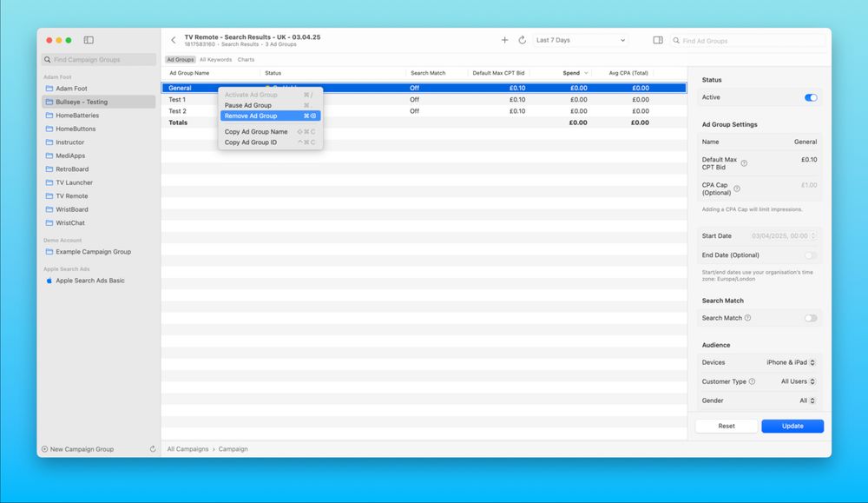Go to All Campaigns in the breadcrumb
The image size is (868, 503).
[x=187, y=449]
